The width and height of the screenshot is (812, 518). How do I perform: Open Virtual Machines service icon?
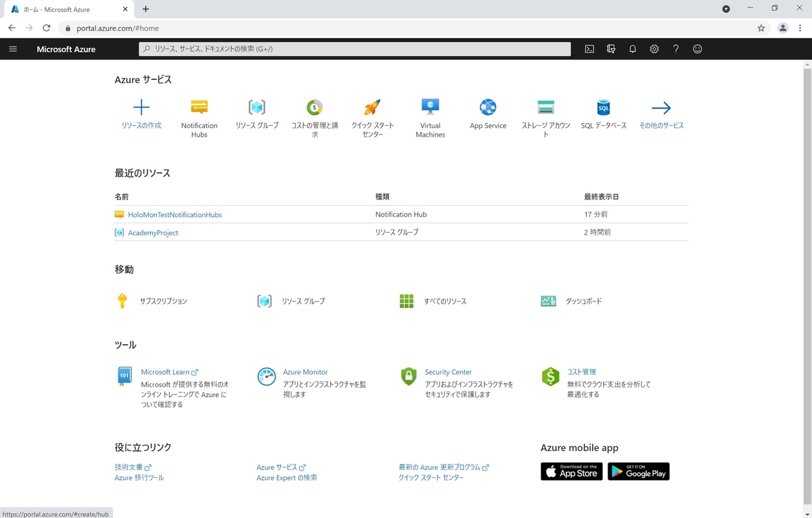click(430, 107)
